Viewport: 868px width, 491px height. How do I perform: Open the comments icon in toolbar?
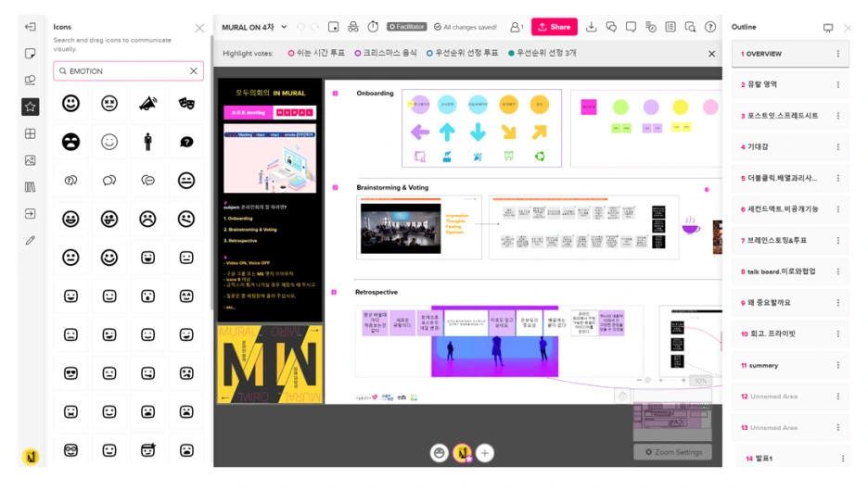pos(631,27)
